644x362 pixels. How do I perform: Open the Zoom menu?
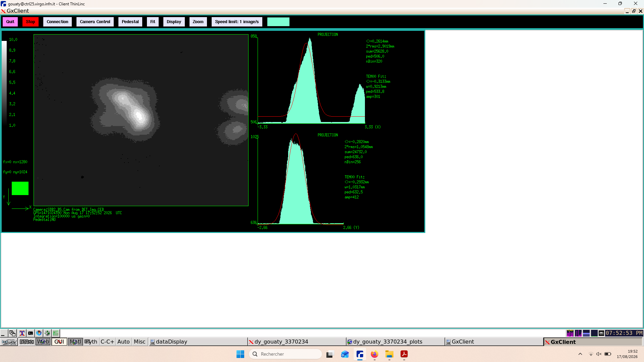click(x=198, y=22)
